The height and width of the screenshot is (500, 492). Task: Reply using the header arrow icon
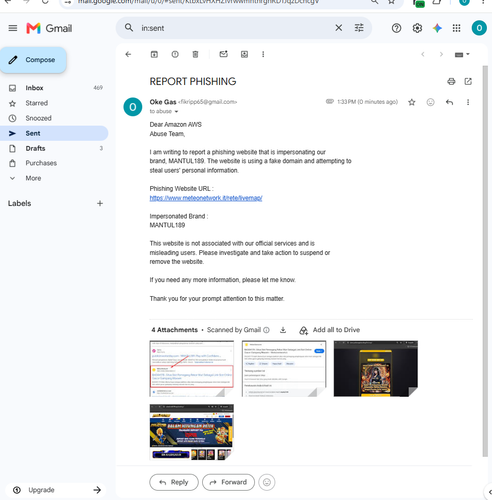click(x=449, y=102)
